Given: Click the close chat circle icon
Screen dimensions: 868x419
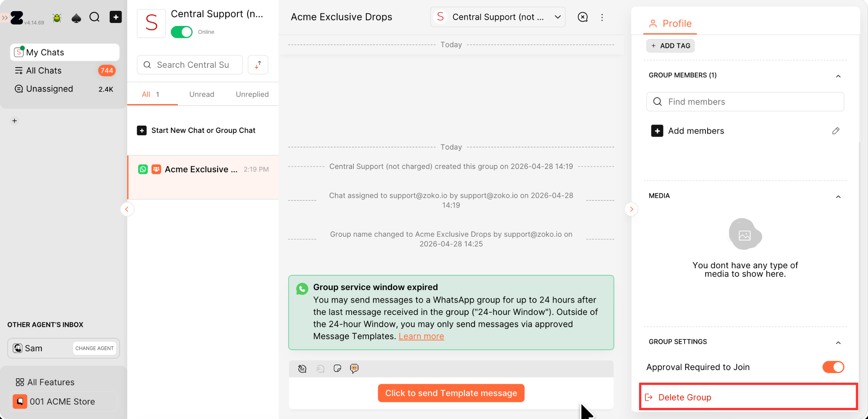Looking at the screenshot, I should [582, 17].
